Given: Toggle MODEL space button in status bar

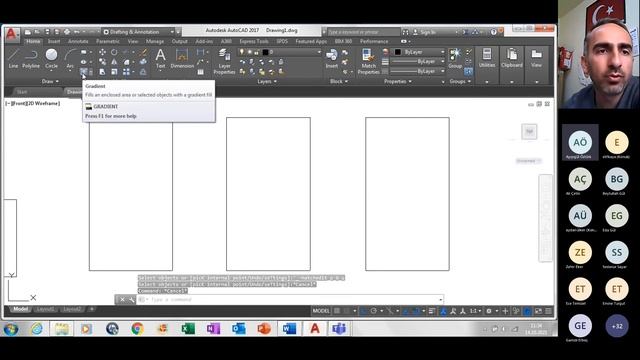Looking at the screenshot, I should coord(321,311).
